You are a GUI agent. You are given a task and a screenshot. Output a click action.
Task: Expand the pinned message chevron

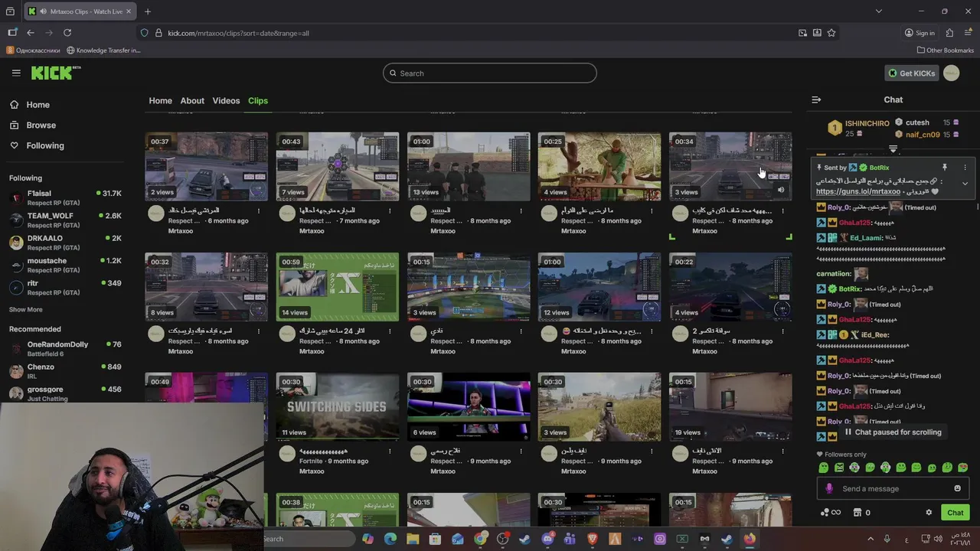click(x=965, y=184)
